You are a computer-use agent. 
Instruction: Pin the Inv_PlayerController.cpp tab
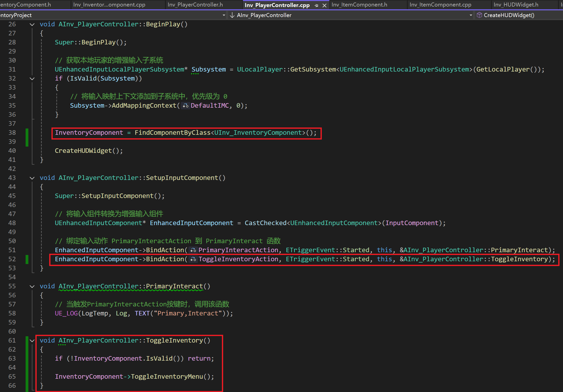(316, 5)
